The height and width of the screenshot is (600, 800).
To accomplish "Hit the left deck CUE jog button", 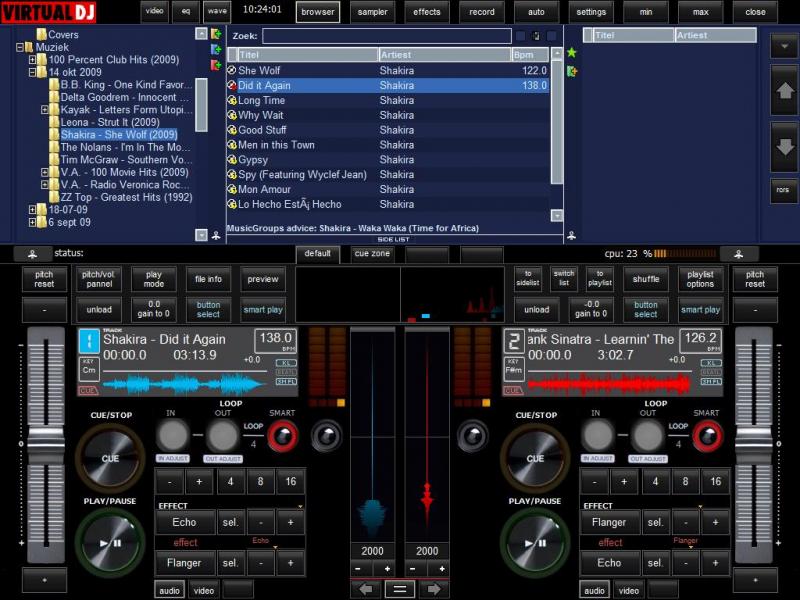I will [110, 458].
